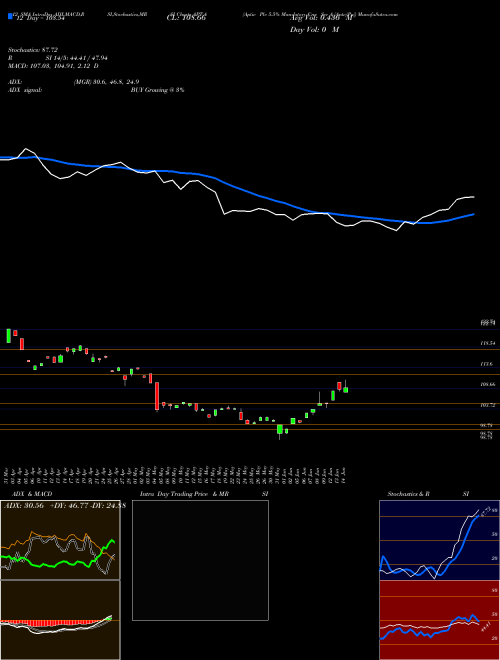Screen dimensions: 500x660
Task: Click the 109.66 price axis label
Action: (488, 384)
